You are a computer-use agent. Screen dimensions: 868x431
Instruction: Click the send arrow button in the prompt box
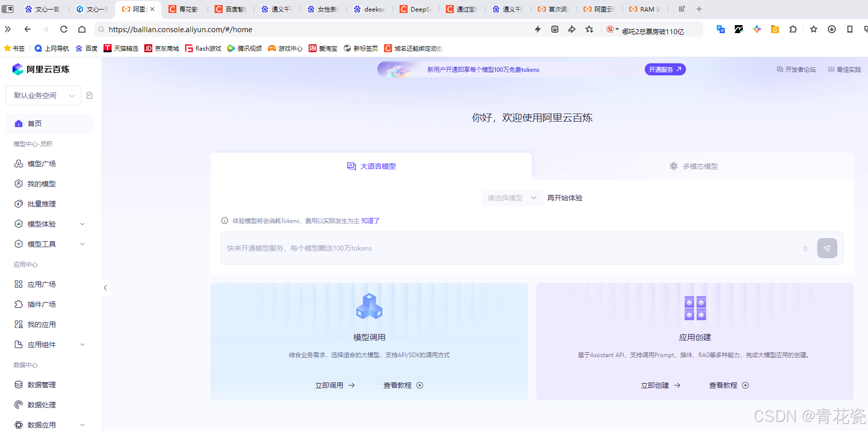tap(827, 248)
